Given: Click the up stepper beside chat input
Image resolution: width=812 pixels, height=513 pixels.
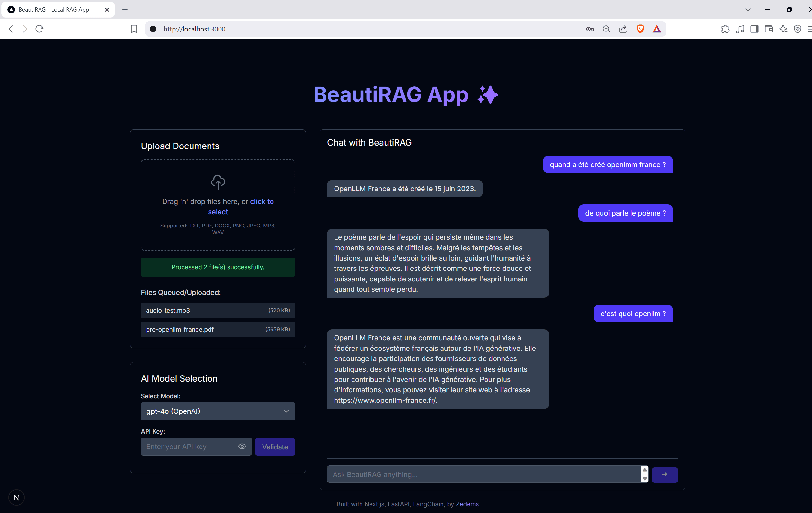Looking at the screenshot, I should (644, 469).
